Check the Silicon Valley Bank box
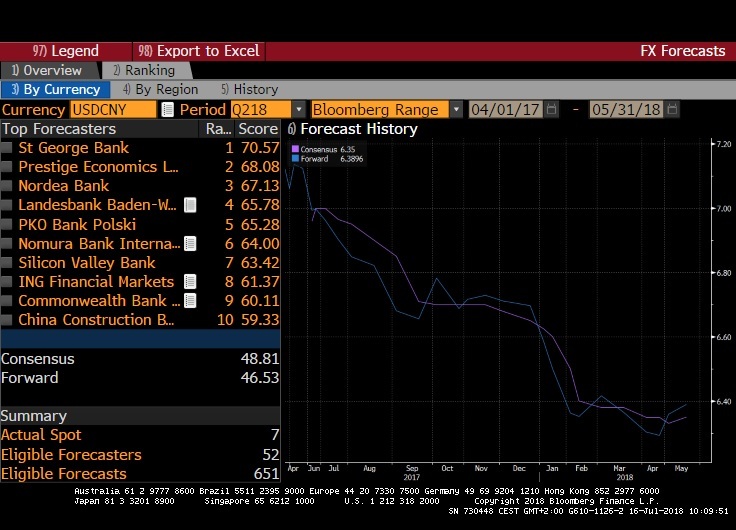Viewport: 736px width, 530px height. coord(8,263)
